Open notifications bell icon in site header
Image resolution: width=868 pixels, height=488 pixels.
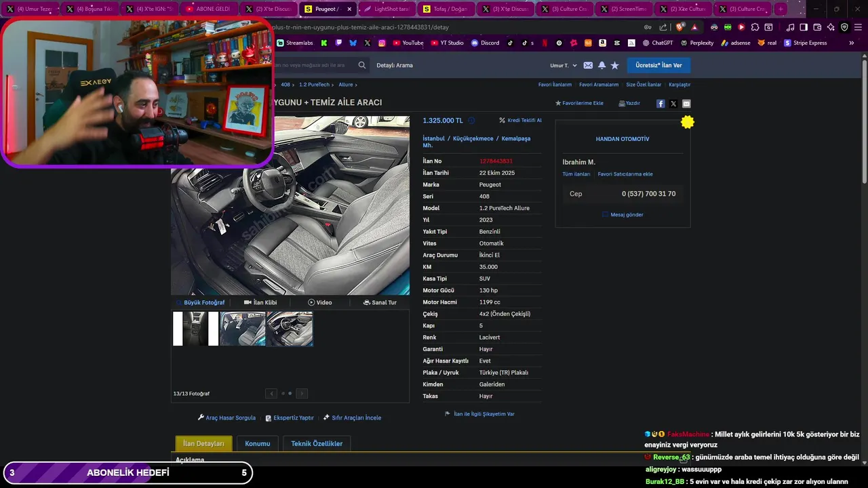pos(601,65)
